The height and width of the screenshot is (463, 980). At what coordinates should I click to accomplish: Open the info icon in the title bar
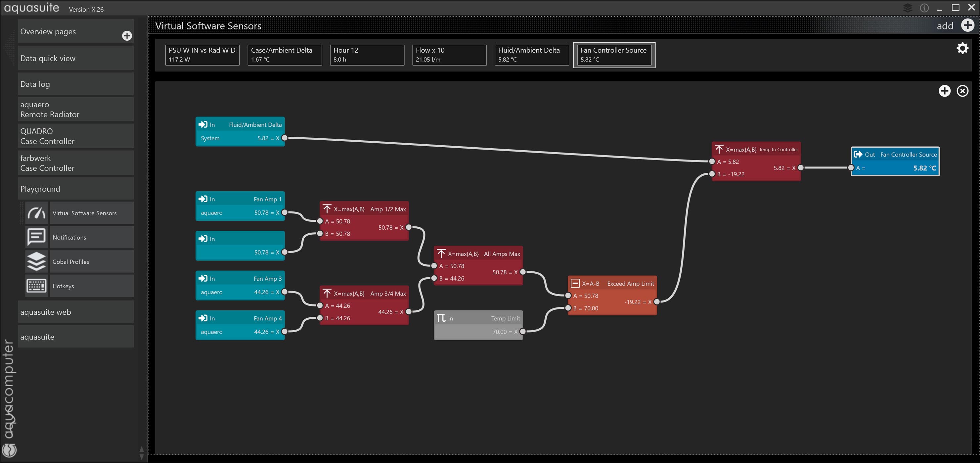(x=924, y=8)
